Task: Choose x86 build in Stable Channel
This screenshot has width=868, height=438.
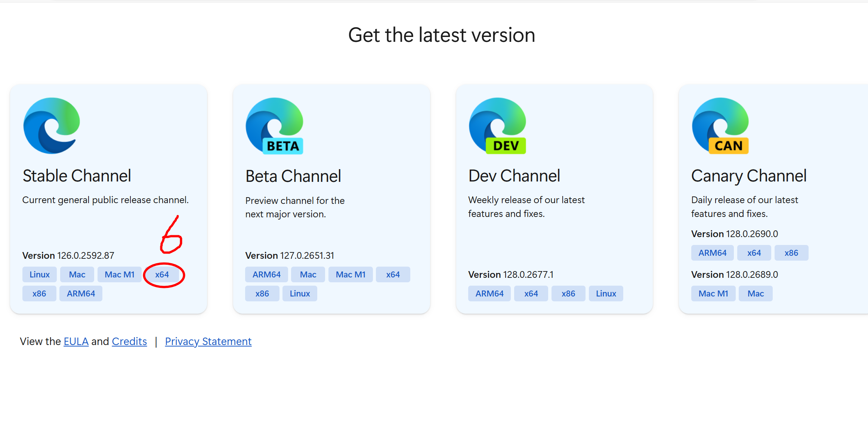Action: (39, 293)
